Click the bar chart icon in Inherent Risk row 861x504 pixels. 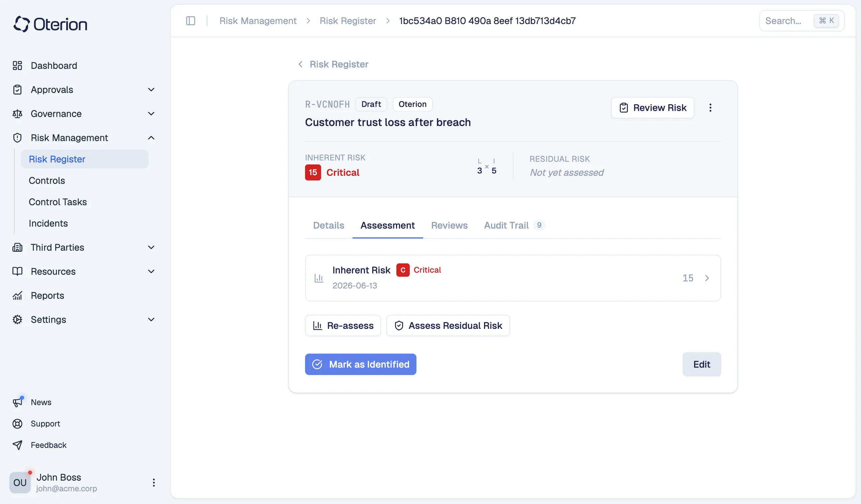click(319, 278)
